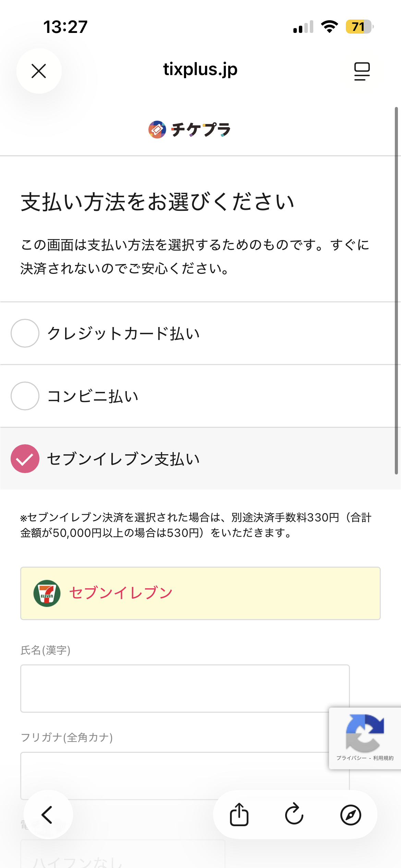Select コンビニ払い radio option
This screenshot has height=868, width=401.
pos(25,396)
